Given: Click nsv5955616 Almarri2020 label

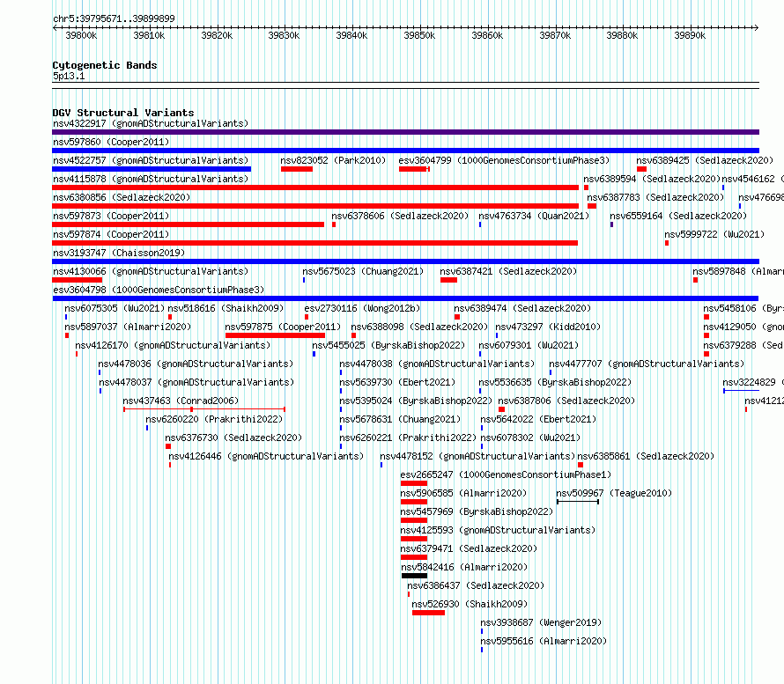Looking at the screenshot, I should click(x=544, y=641).
